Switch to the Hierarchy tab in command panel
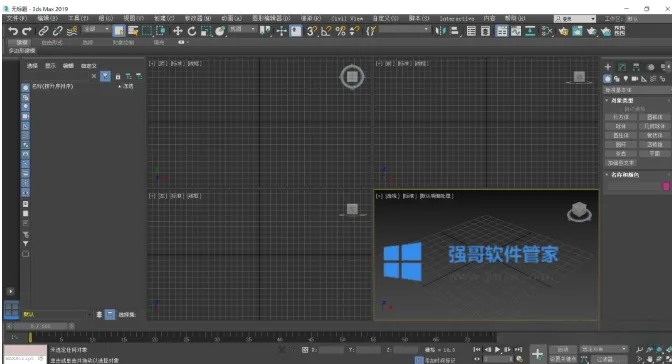Screen dimensions: 672x364 click(x=636, y=67)
